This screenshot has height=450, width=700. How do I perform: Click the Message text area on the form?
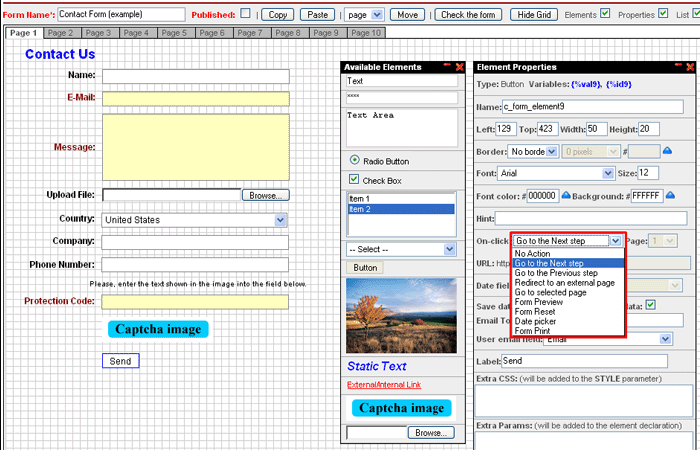click(x=196, y=147)
